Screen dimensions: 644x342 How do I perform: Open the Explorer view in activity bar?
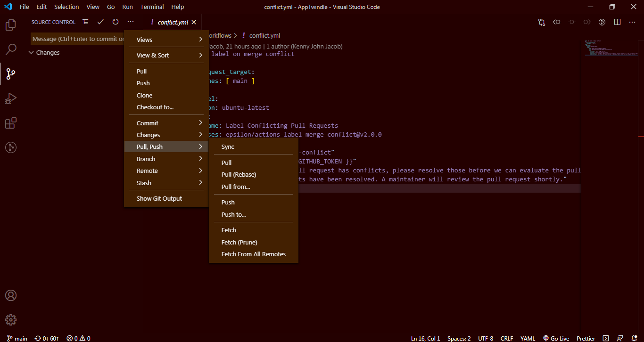(x=10, y=25)
